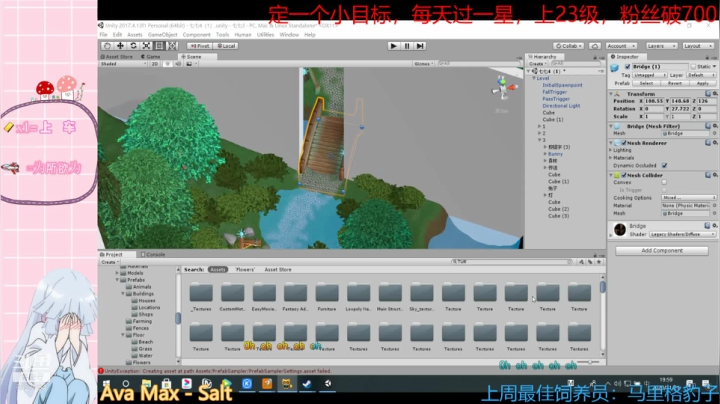Open the File menu
Image resolution: width=720 pixels, height=404 pixels.
[x=103, y=34]
